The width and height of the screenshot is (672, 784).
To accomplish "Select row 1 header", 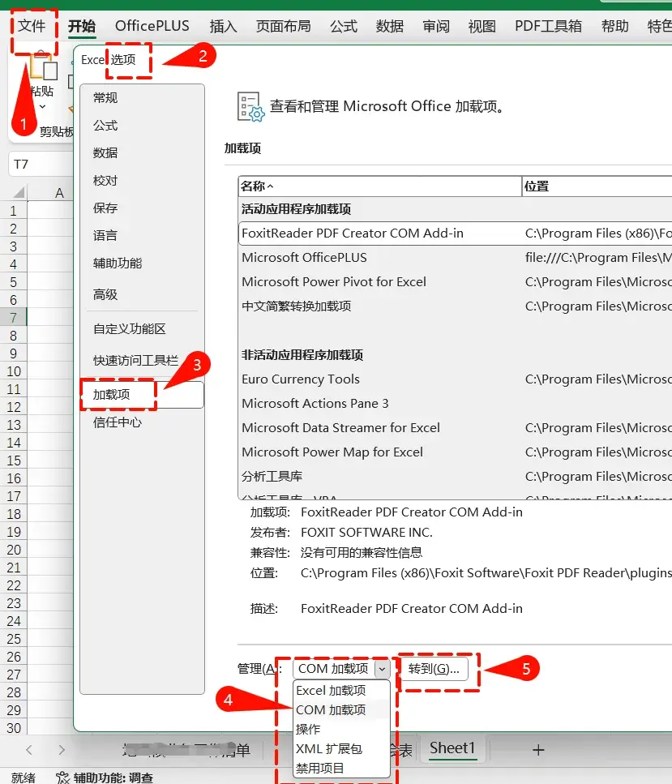I will point(14,211).
